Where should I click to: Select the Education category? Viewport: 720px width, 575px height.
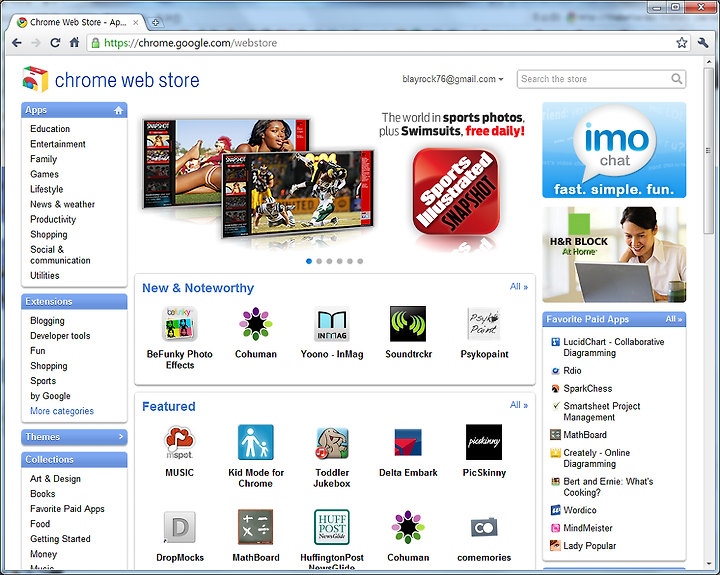click(50, 129)
